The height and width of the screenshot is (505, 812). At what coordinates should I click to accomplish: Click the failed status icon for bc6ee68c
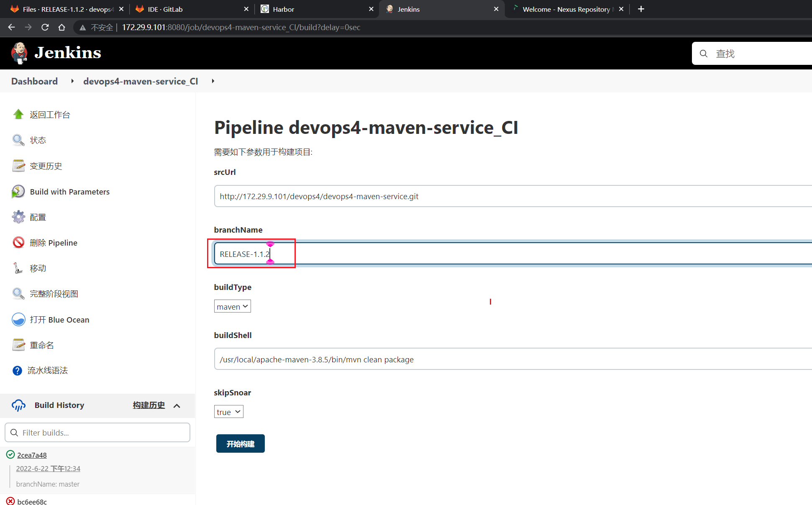pos(10,501)
